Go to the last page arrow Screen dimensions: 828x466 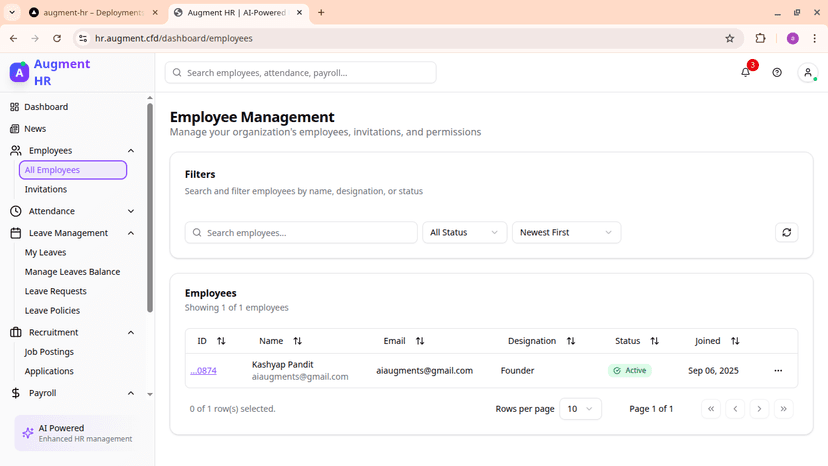coord(784,408)
